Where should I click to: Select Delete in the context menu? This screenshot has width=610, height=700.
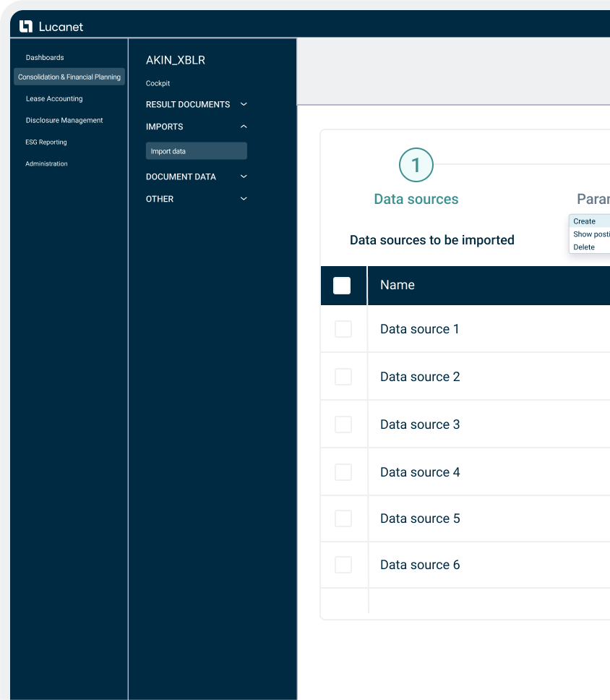pyautogui.click(x=585, y=247)
